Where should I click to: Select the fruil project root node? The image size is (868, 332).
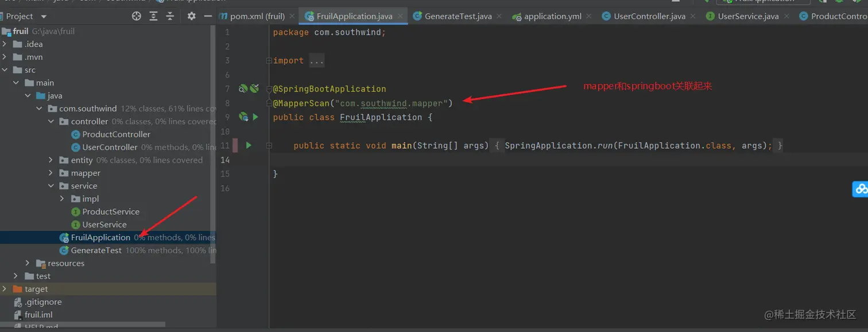coord(21,31)
